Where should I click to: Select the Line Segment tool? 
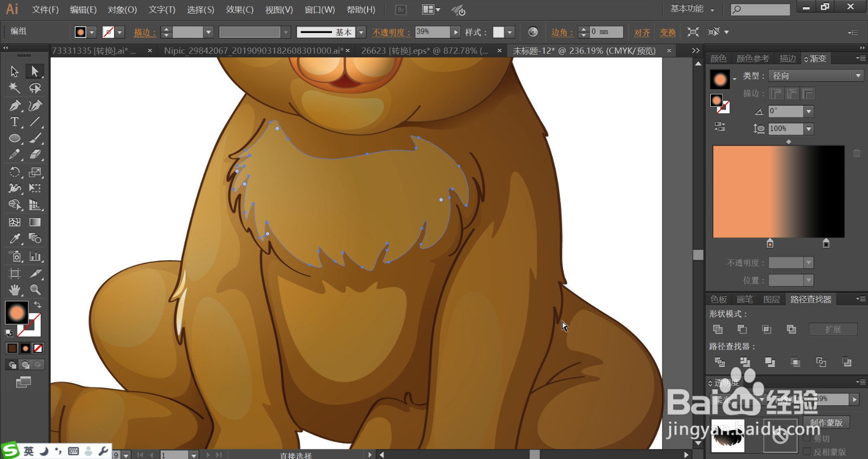pos(35,122)
